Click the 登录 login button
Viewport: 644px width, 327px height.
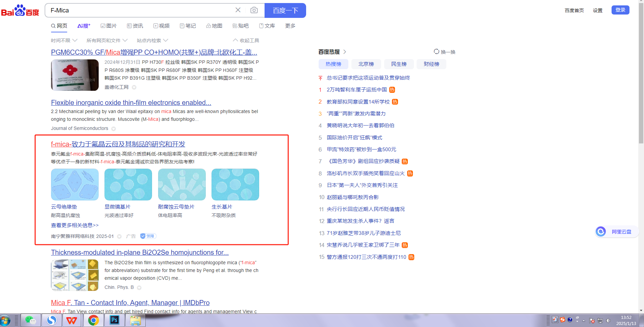(620, 10)
